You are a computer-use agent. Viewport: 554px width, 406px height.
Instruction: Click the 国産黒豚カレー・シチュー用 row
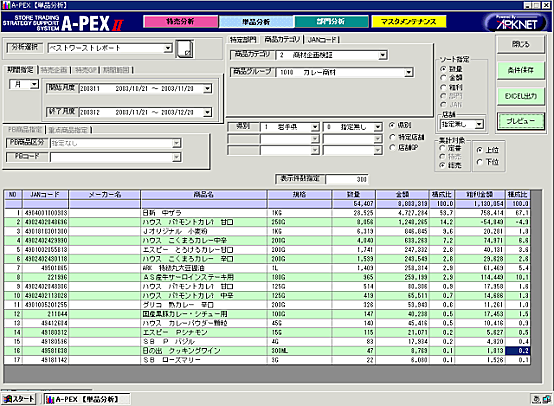267,314
